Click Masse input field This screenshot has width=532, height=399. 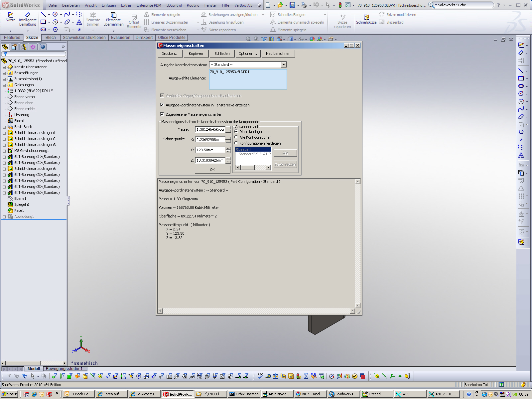click(x=210, y=129)
